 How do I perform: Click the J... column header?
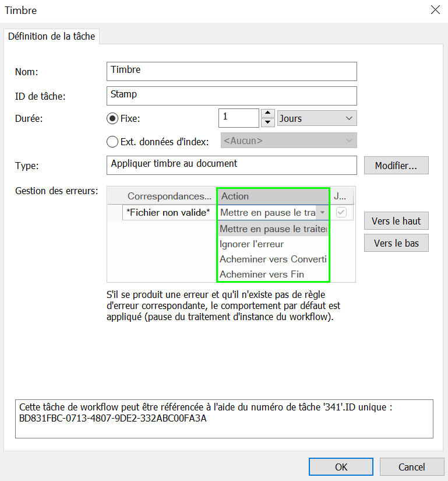pos(341,196)
